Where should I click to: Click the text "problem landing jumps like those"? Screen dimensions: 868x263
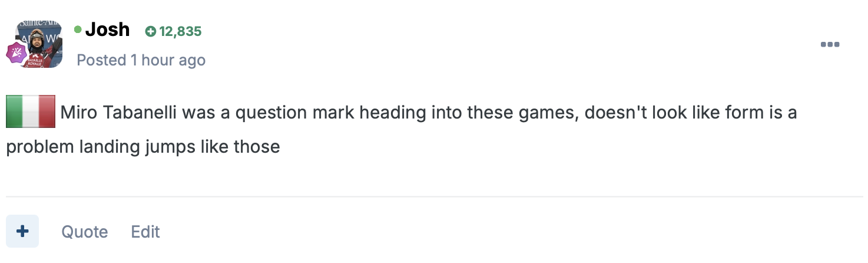coord(143,146)
